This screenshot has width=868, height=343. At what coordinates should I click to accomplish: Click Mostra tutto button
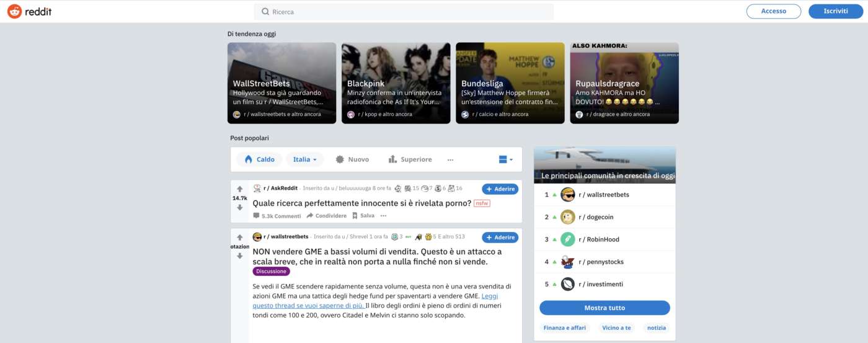tap(604, 308)
